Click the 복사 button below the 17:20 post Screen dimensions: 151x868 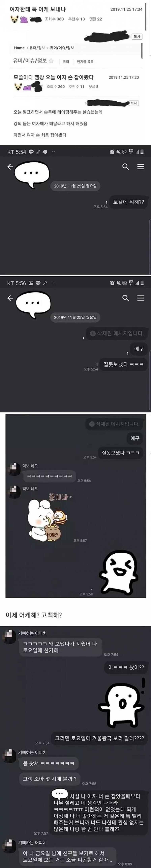coord(134,103)
